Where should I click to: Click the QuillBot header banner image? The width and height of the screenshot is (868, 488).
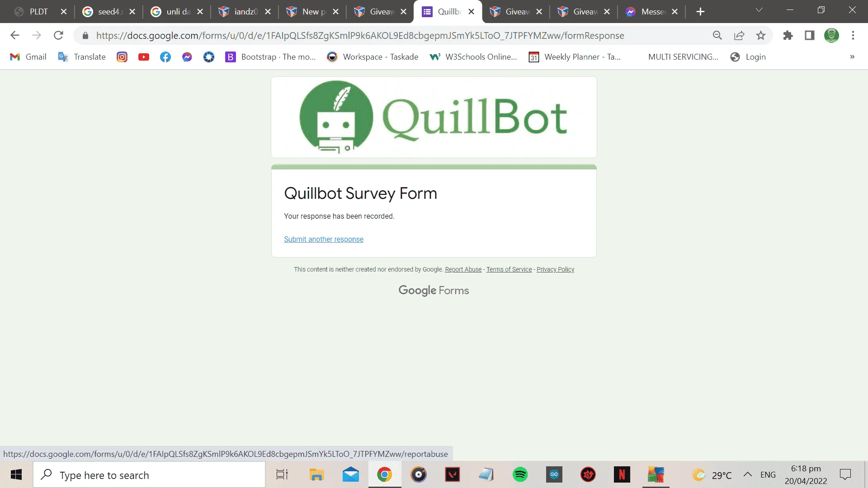pos(434,117)
